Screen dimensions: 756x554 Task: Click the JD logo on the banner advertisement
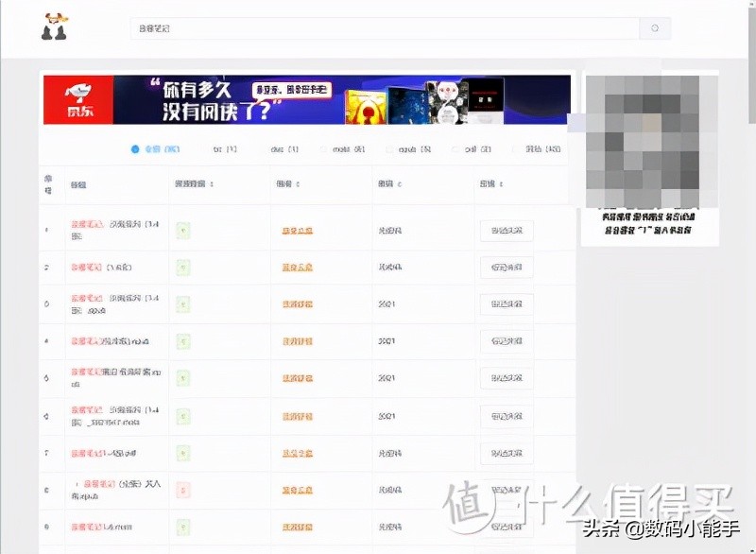[77, 99]
